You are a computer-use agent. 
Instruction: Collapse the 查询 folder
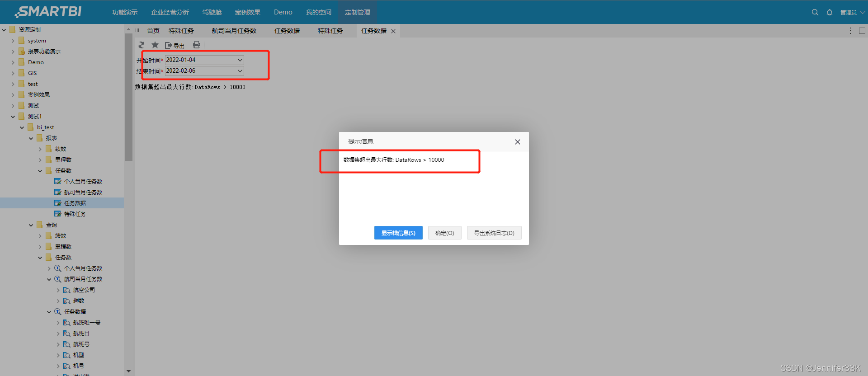coord(31,225)
